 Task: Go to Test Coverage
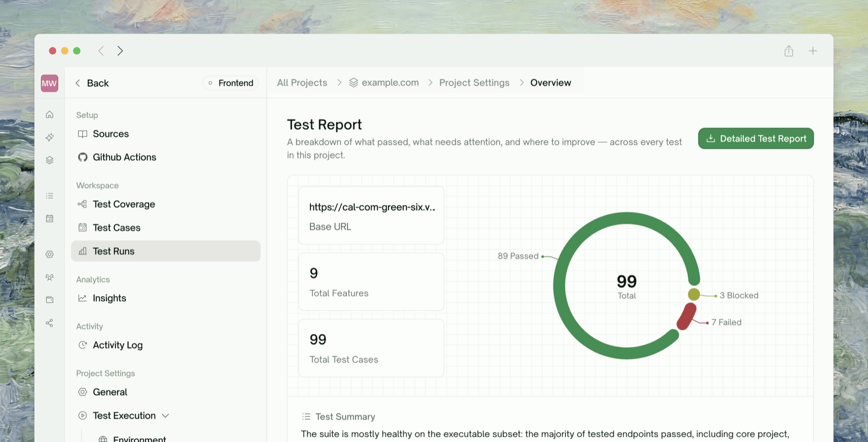click(x=116, y=204)
